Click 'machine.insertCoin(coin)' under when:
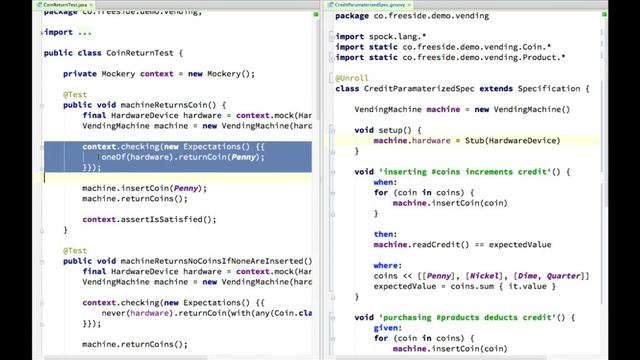This screenshot has height=360, width=640. 450,203
